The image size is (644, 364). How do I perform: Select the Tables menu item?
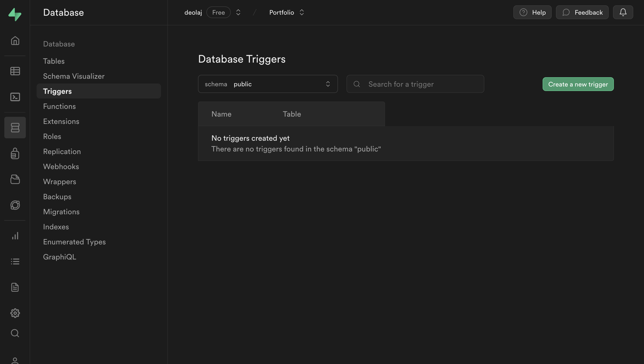[54, 61]
